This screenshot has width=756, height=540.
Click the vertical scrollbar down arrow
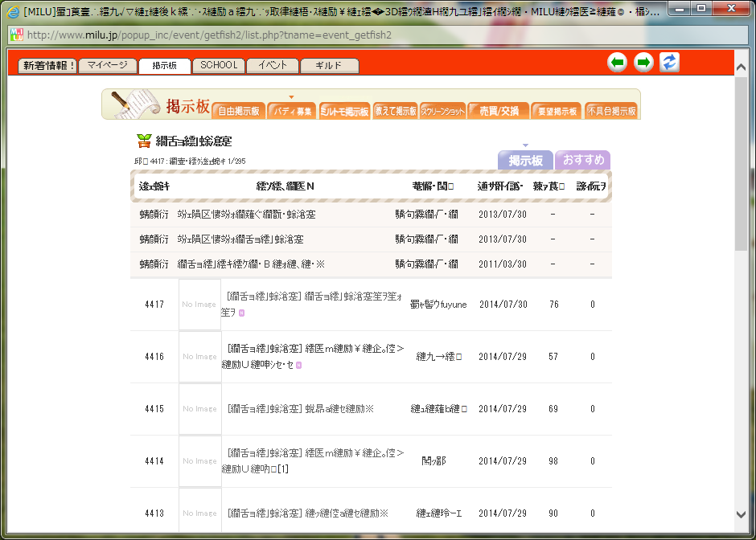741,514
